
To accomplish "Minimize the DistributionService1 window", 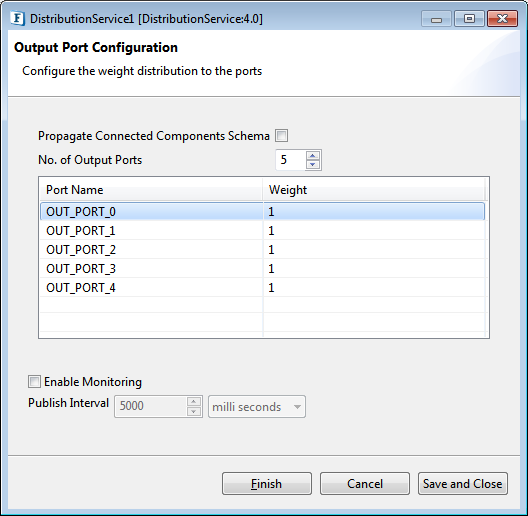I will [436, 19].
